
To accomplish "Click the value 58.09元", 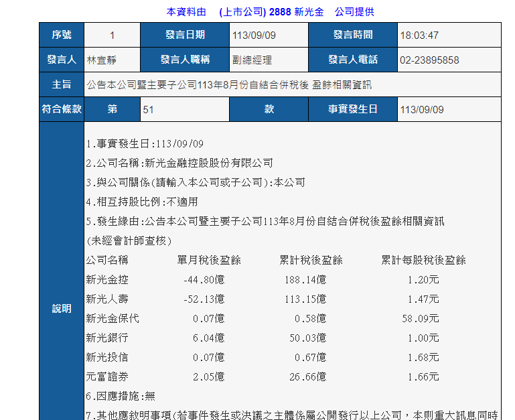I will tap(421, 318).
